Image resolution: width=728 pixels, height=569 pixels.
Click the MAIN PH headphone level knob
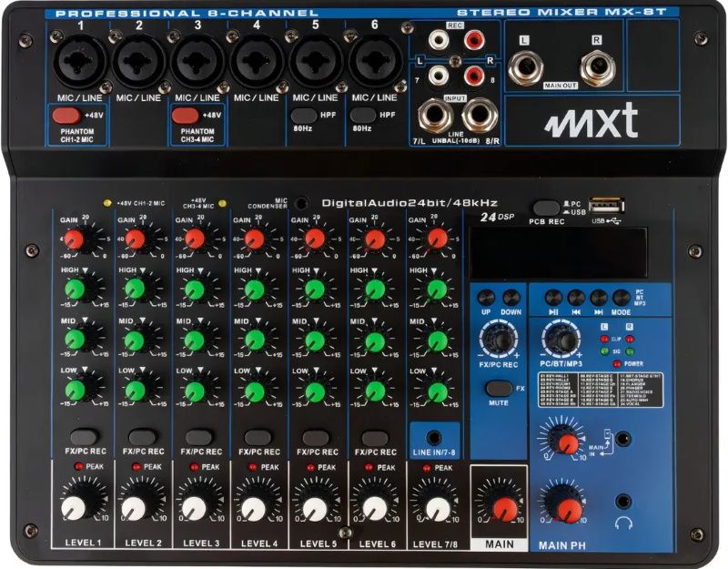click(570, 510)
